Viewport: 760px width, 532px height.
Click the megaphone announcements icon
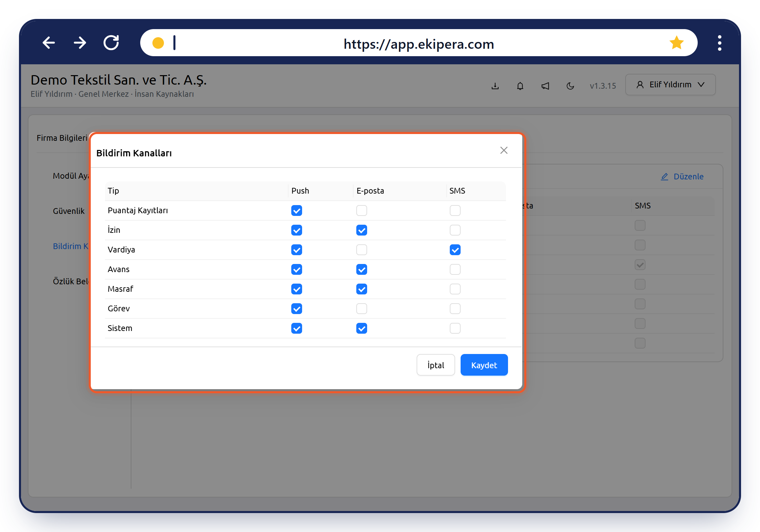pos(545,86)
